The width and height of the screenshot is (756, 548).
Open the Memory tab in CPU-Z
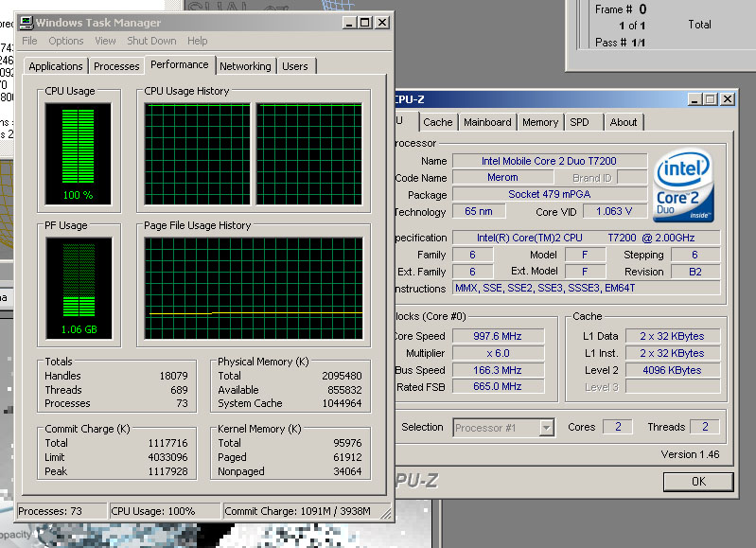pos(540,122)
